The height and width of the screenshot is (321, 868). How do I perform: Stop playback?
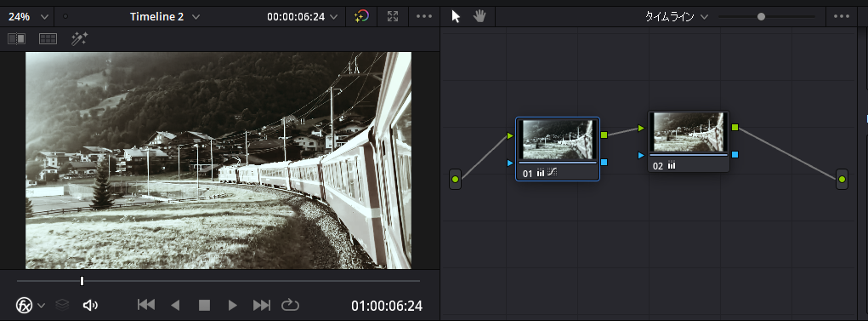(x=204, y=305)
